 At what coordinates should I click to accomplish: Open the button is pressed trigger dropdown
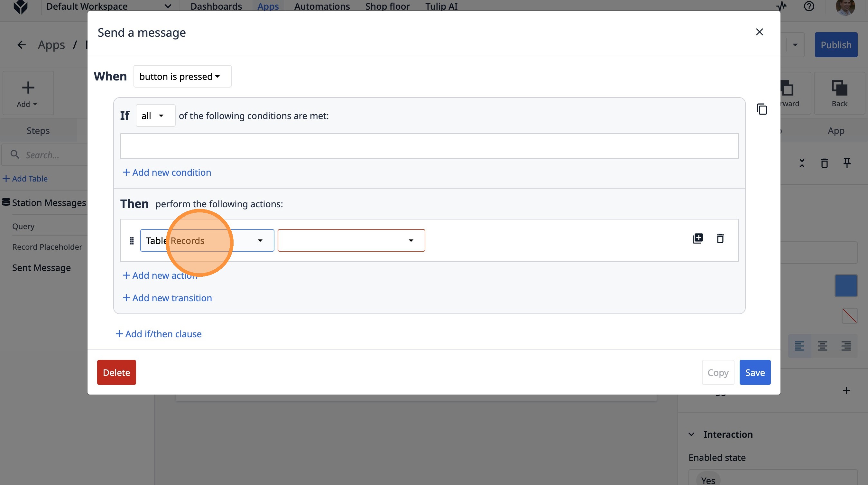click(x=182, y=77)
